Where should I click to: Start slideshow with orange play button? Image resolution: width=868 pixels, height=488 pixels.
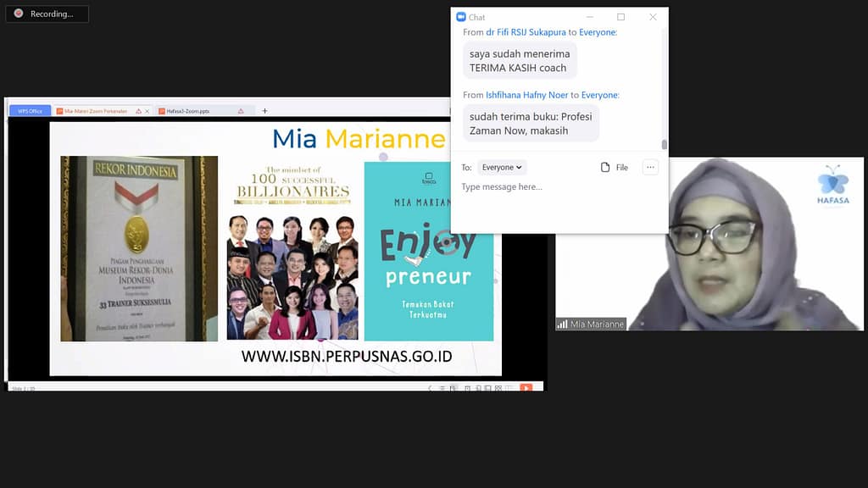coord(526,388)
